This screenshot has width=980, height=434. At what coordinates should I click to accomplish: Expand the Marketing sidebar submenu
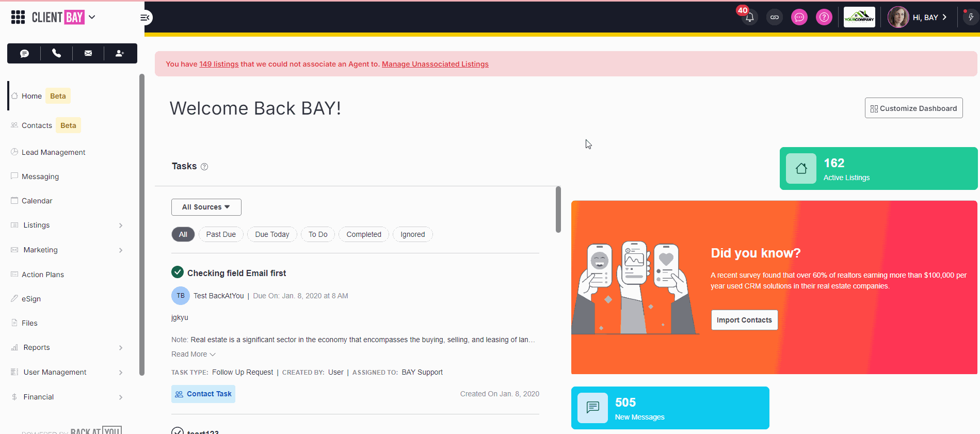tap(121, 250)
